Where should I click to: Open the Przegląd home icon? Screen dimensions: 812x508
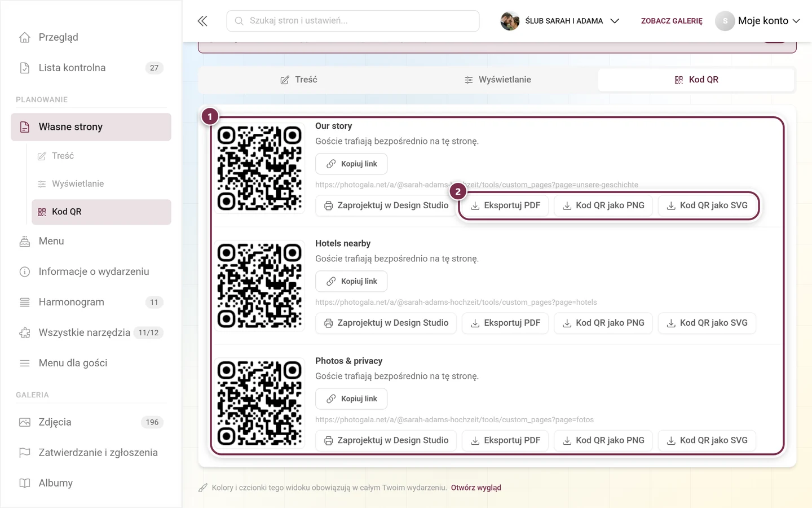click(x=25, y=37)
